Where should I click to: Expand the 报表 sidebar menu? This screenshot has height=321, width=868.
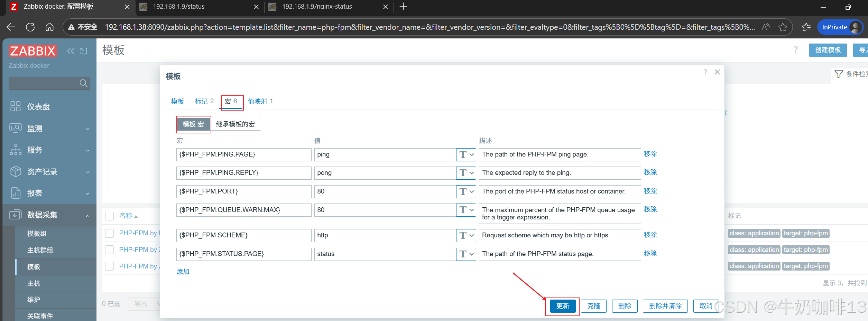49,193
